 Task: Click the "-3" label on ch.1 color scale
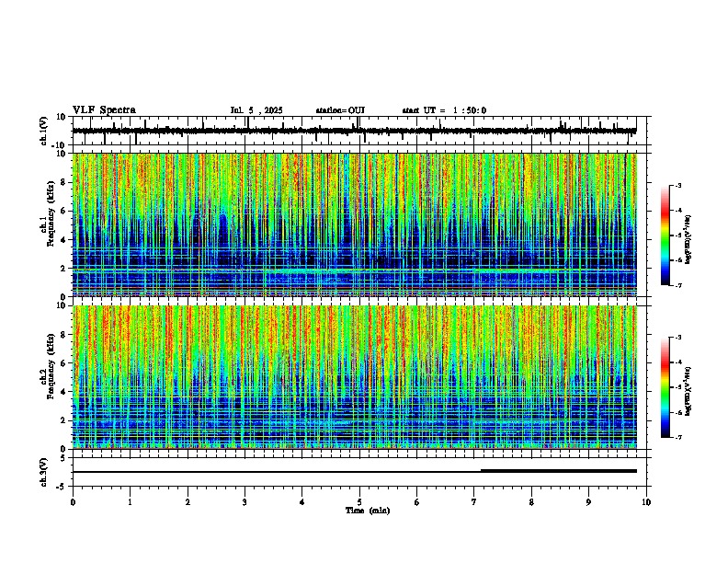click(x=677, y=185)
